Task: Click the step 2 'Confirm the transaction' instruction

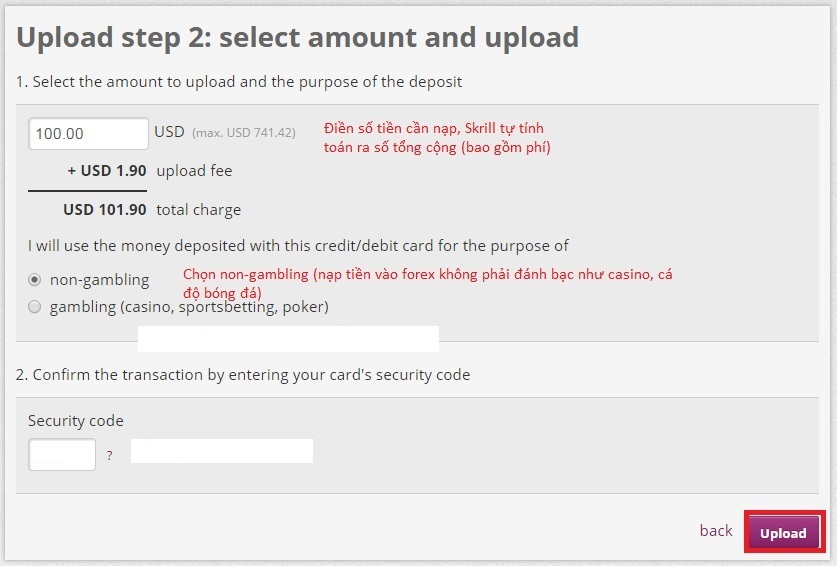Action: pyautogui.click(x=243, y=375)
